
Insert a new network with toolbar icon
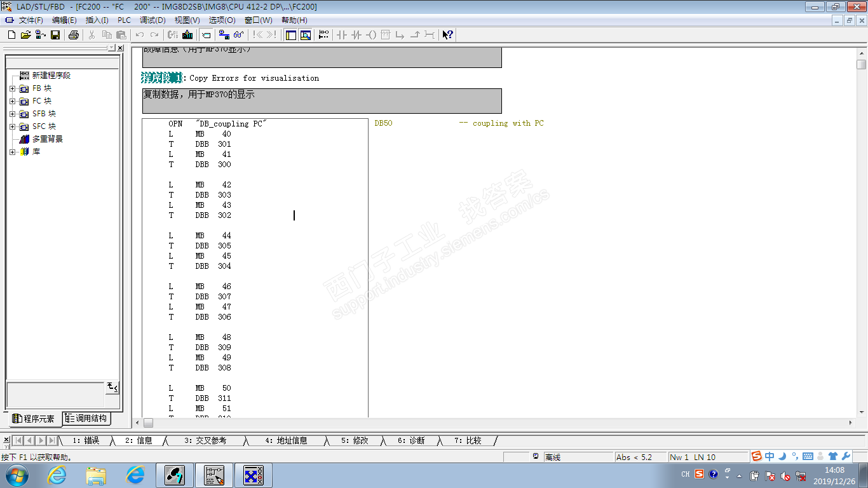click(324, 35)
